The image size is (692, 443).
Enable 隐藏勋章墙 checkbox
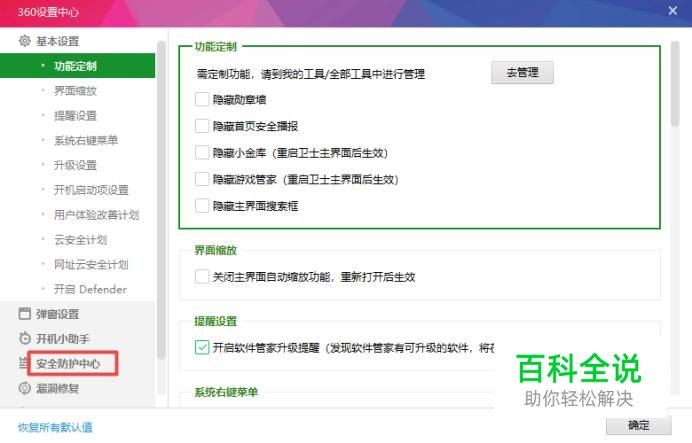(x=202, y=99)
